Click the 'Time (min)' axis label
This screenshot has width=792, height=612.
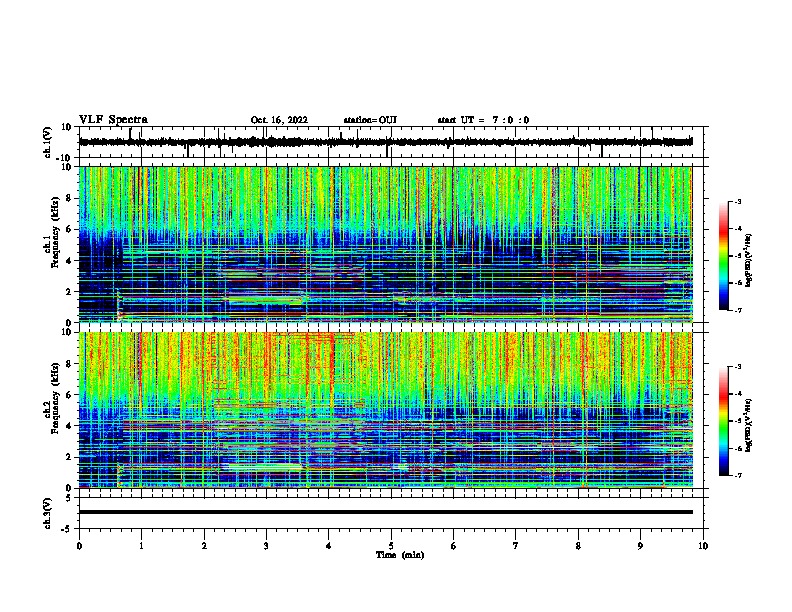(x=400, y=555)
